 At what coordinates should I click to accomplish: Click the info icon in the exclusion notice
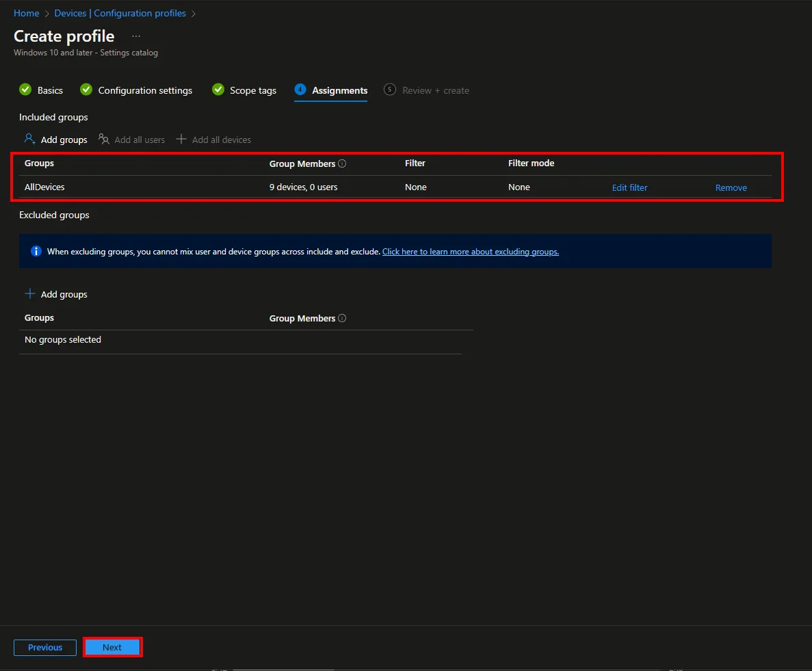36,251
